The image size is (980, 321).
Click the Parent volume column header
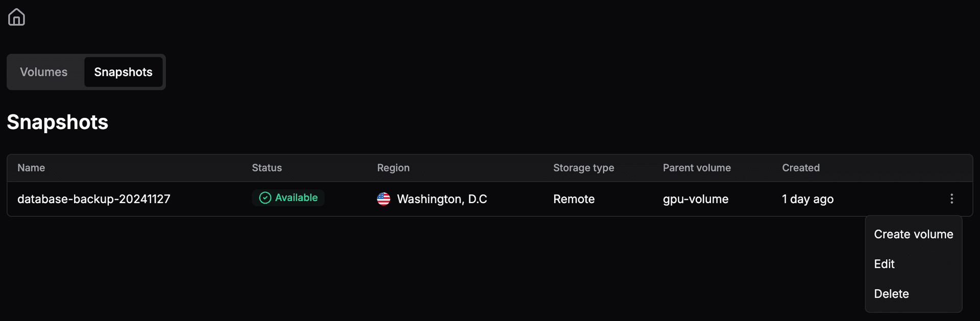coord(696,168)
